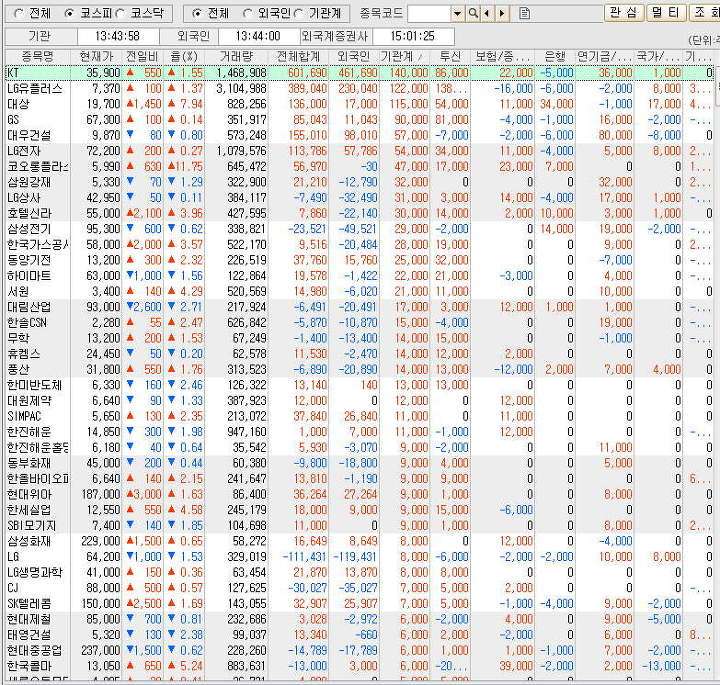Select the 한미반도체 stock name
Screen dimensions: 720x685
click(34, 385)
